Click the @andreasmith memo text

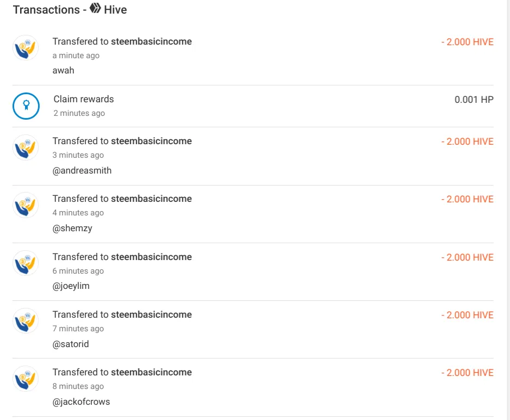82,170
